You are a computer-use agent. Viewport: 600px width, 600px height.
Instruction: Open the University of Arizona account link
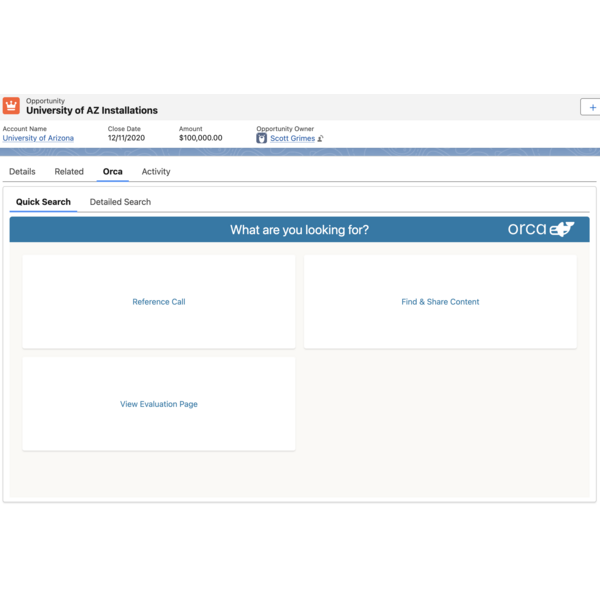38,138
